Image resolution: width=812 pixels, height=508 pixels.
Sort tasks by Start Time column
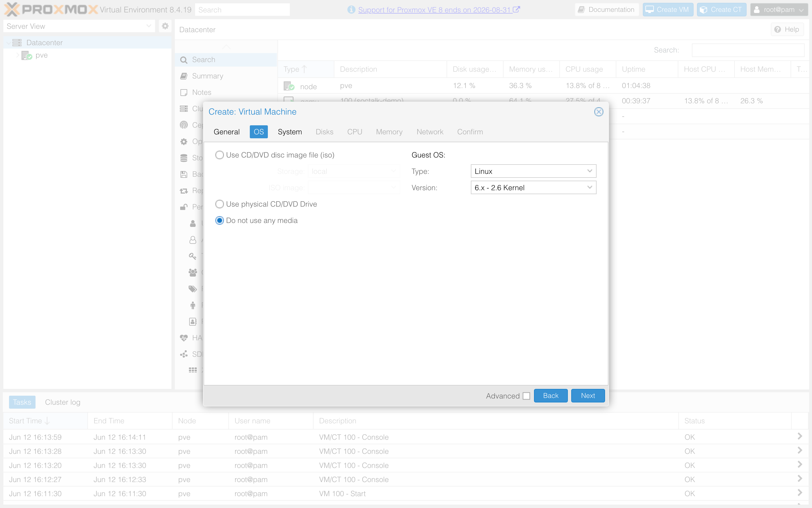tap(45, 421)
